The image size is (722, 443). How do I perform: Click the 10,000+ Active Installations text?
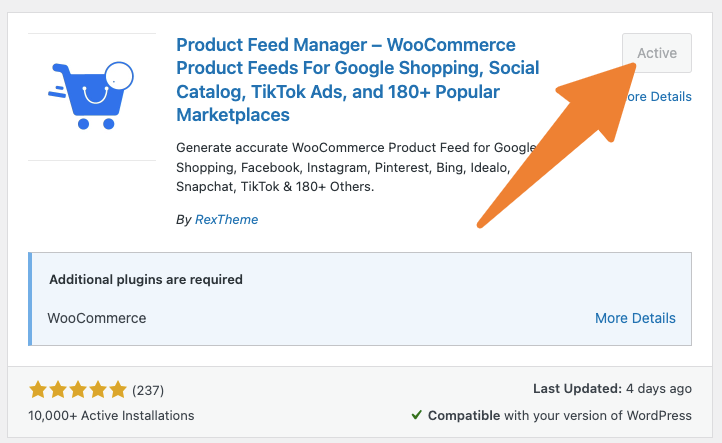coord(111,415)
